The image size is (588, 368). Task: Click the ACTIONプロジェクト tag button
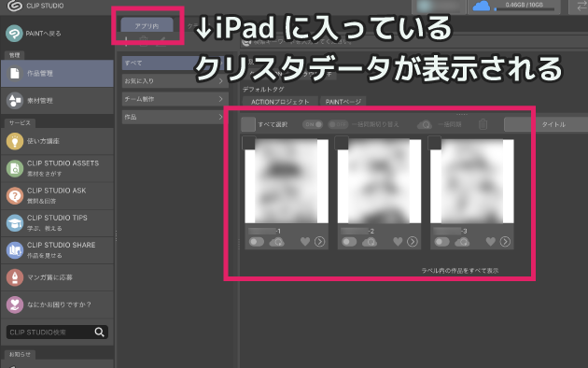coord(280,102)
